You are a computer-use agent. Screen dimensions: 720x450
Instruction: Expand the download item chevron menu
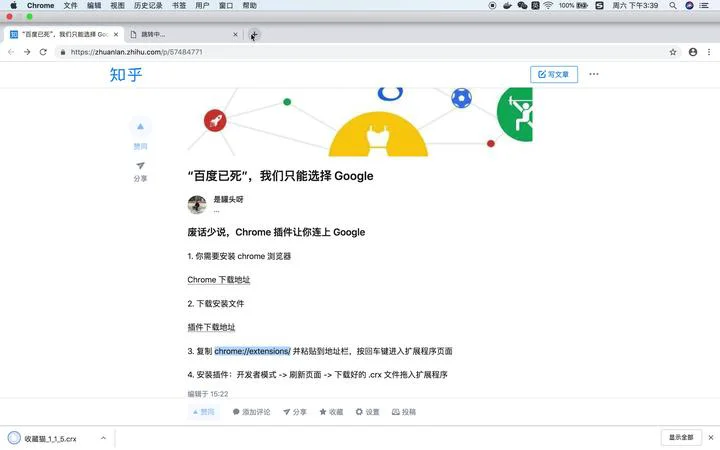coord(103,439)
